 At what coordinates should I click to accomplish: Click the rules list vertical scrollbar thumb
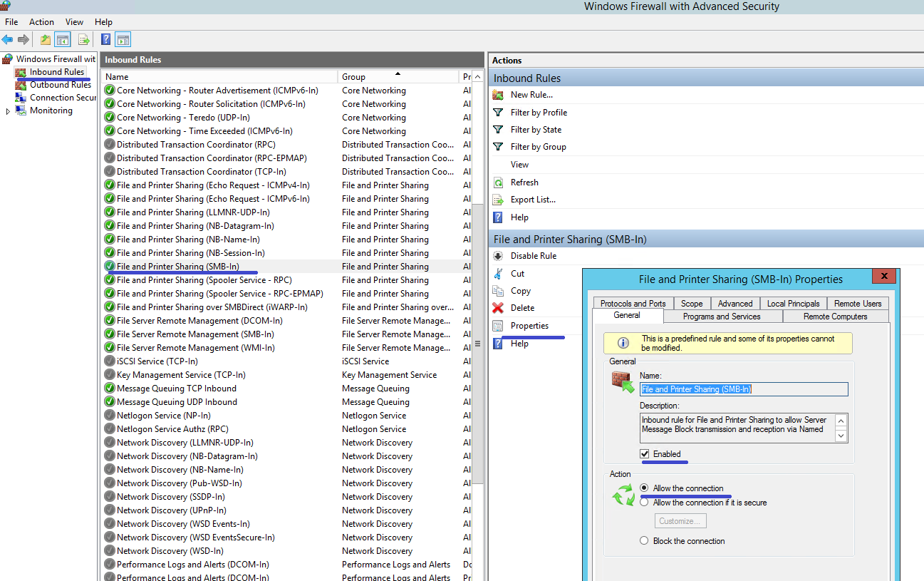[477, 342]
